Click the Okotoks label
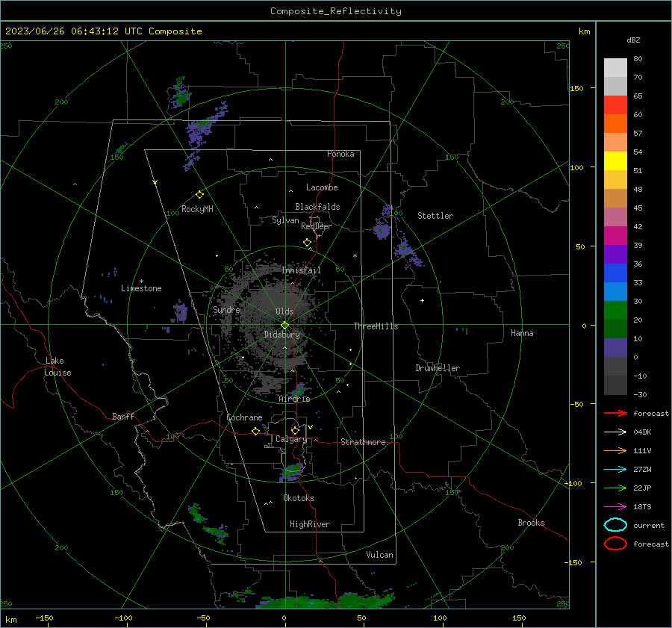The height and width of the screenshot is (628, 672). 299,498
